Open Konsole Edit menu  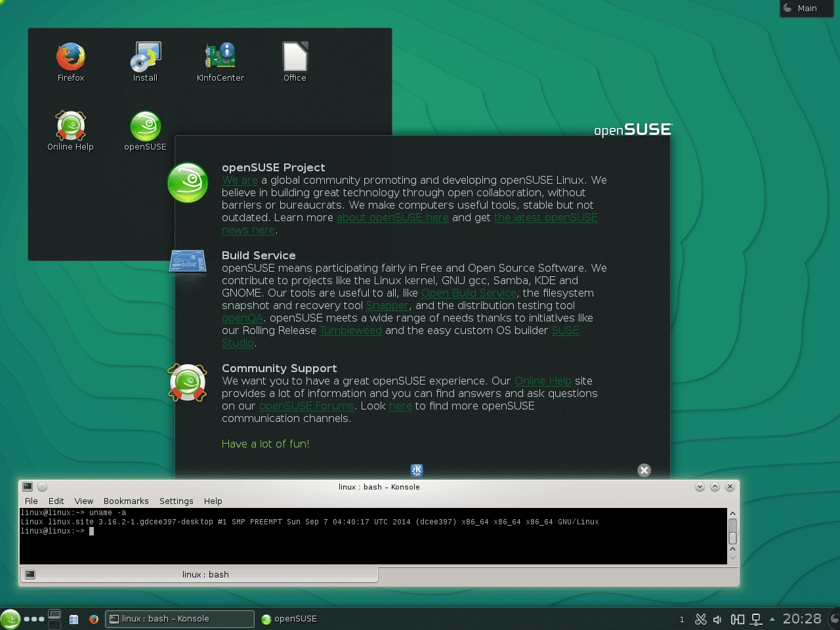pos(56,501)
